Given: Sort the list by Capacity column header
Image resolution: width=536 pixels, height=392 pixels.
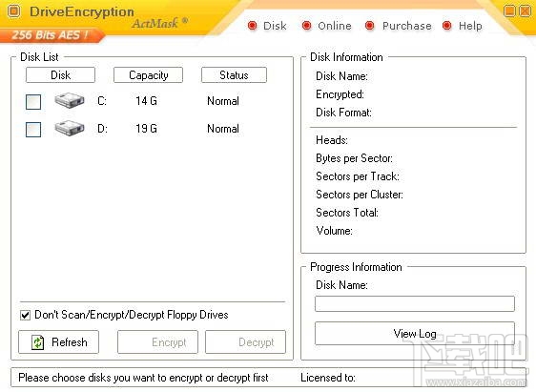Looking at the screenshot, I should tap(149, 74).
